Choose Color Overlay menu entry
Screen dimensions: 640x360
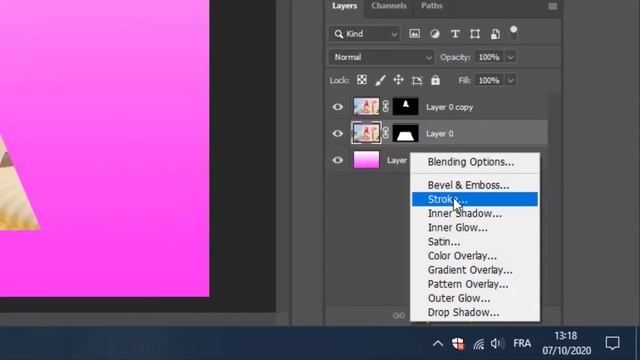point(475,256)
